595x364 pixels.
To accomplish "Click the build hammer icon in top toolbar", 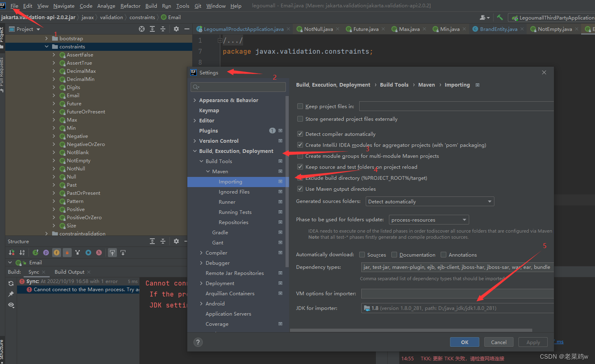I will coord(500,17).
